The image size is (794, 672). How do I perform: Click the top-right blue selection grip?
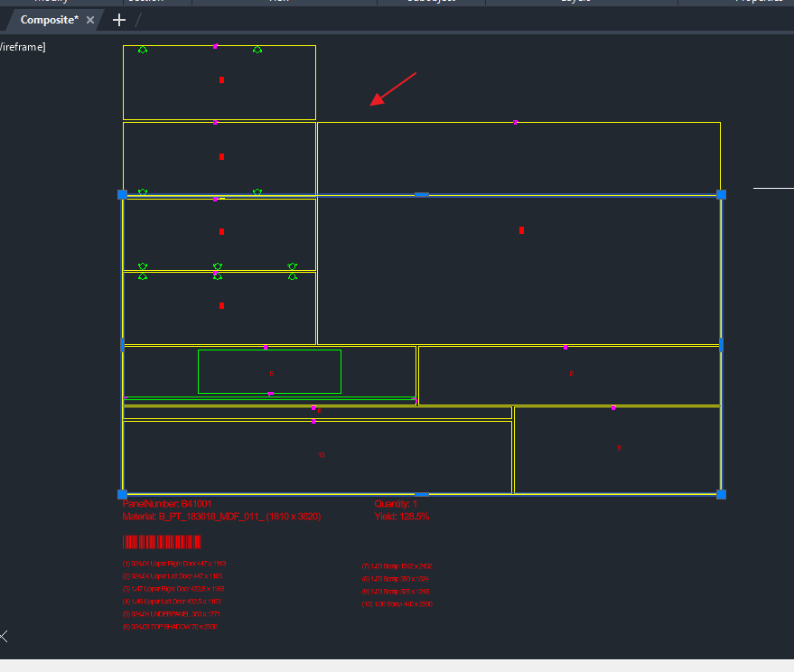pyautogui.click(x=721, y=194)
